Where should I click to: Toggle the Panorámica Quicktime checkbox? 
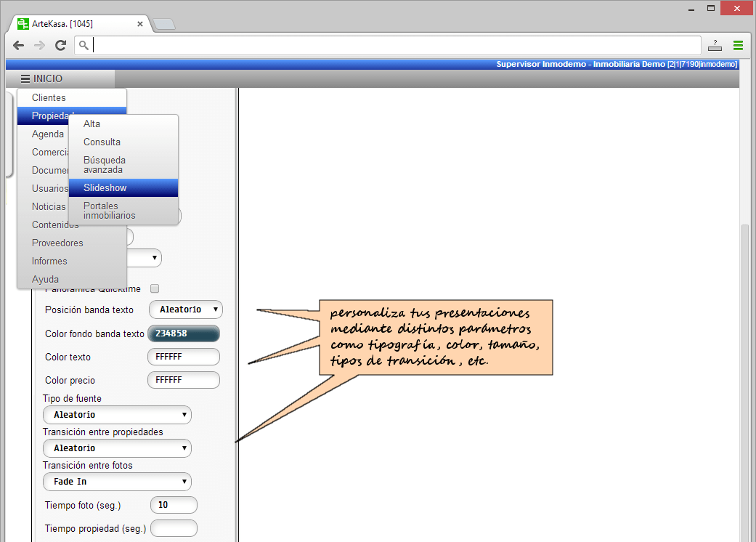[x=154, y=288]
